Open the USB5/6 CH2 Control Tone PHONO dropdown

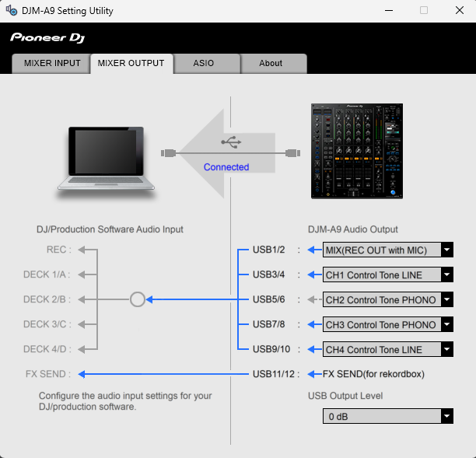[x=388, y=299]
